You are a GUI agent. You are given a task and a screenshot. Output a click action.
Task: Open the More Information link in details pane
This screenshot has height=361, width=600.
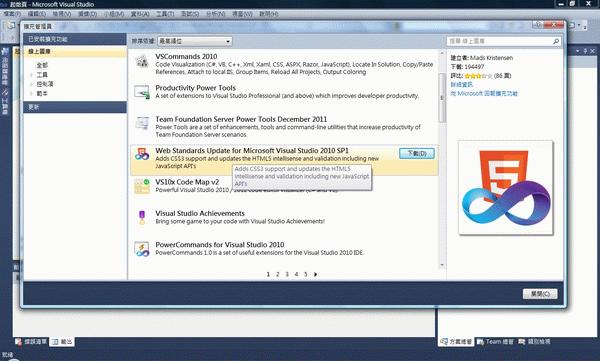[462, 84]
